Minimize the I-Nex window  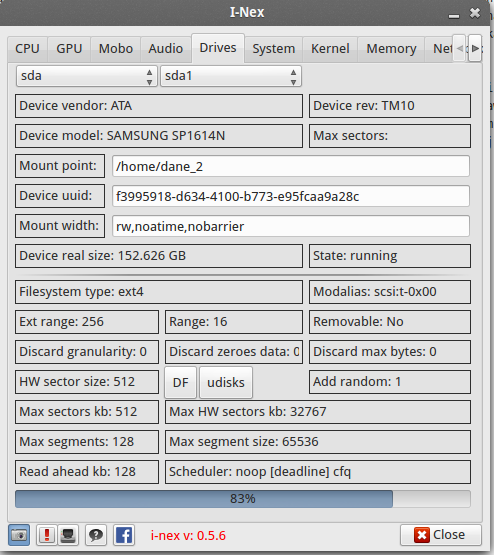454,15
